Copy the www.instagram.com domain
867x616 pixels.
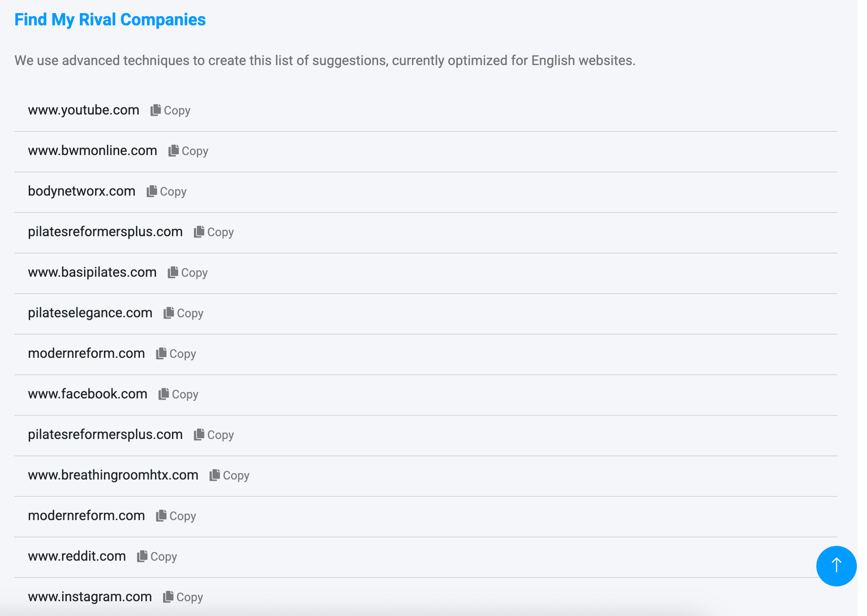pos(183,597)
